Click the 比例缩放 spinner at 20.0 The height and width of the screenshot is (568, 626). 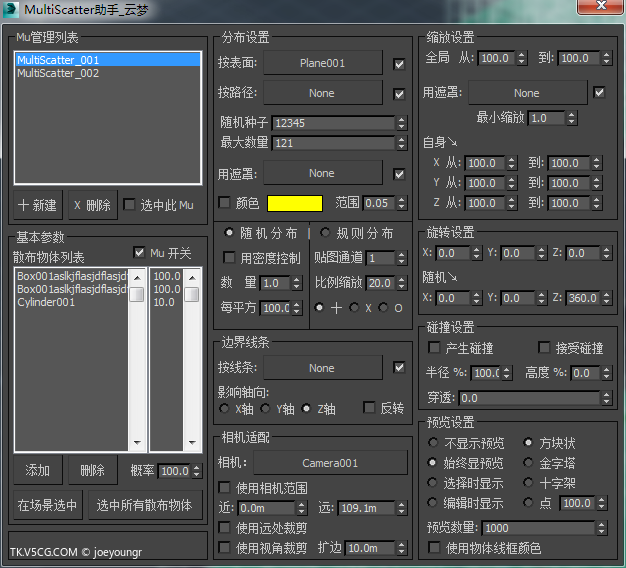click(x=402, y=283)
